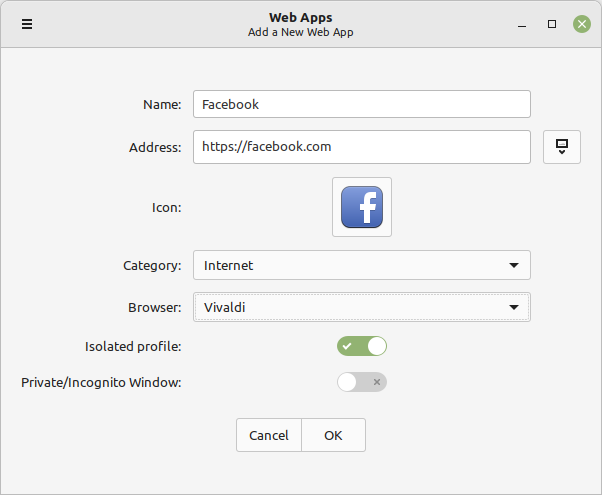Click the "Browser:" label text

155,308
